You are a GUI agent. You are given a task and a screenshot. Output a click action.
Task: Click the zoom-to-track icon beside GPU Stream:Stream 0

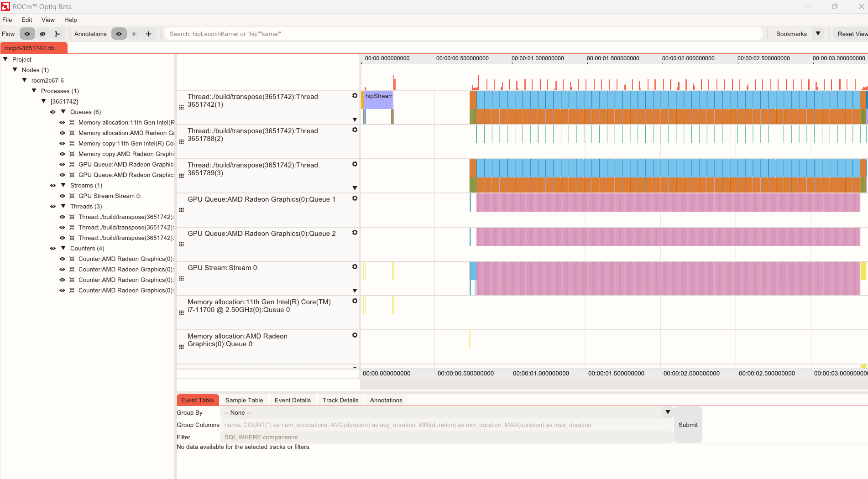(x=72, y=196)
